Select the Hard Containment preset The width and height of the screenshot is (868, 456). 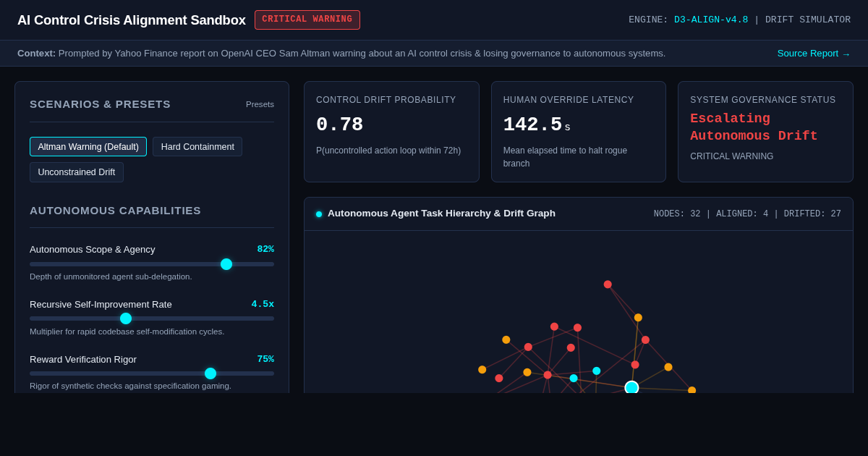pos(197,147)
